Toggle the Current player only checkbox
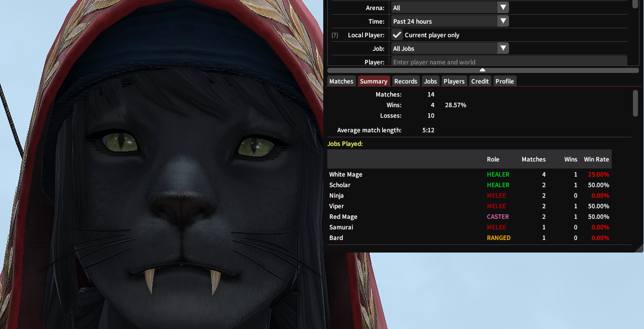644x329 pixels. click(x=397, y=35)
